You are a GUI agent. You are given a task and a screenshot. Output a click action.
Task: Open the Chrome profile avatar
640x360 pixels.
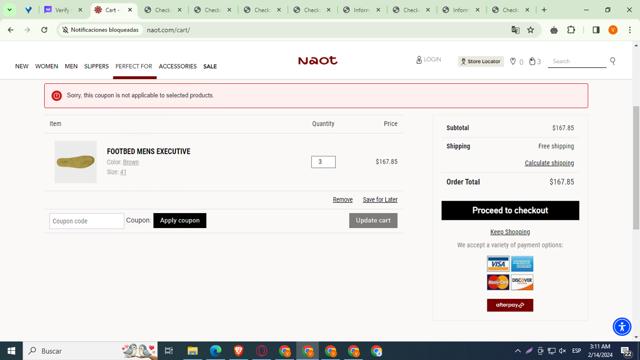tap(613, 30)
